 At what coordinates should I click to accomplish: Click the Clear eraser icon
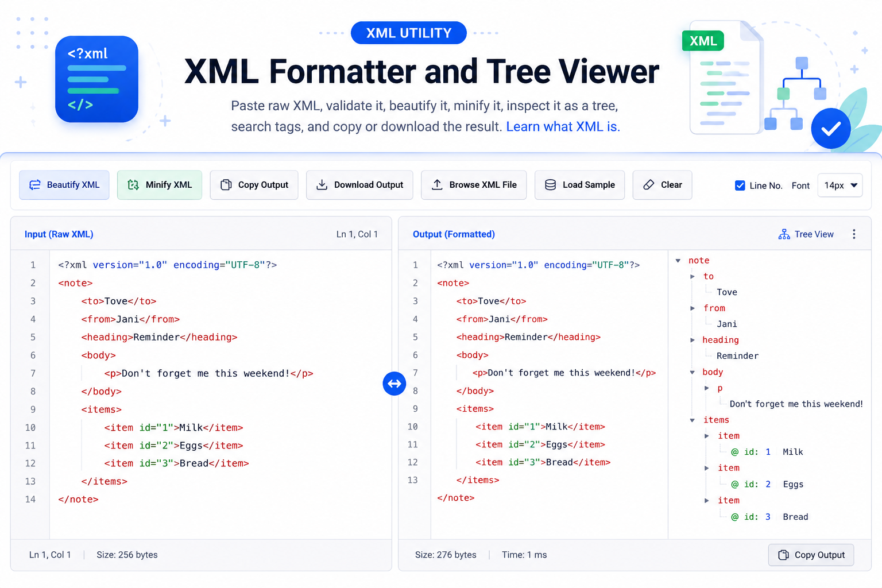[x=649, y=185]
